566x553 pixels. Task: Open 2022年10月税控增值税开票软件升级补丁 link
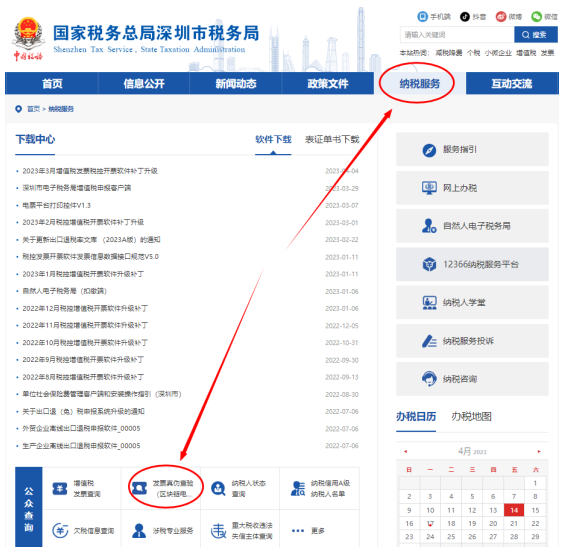click(85, 342)
